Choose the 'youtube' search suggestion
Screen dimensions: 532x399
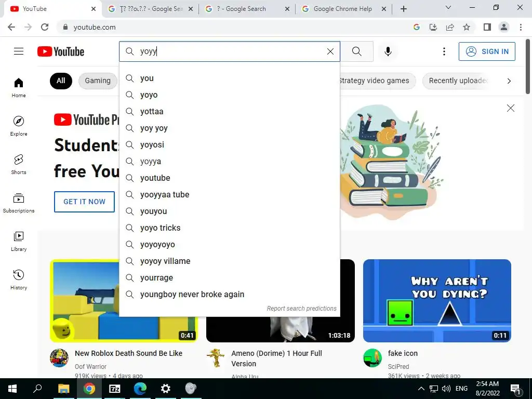pyautogui.click(x=229, y=178)
